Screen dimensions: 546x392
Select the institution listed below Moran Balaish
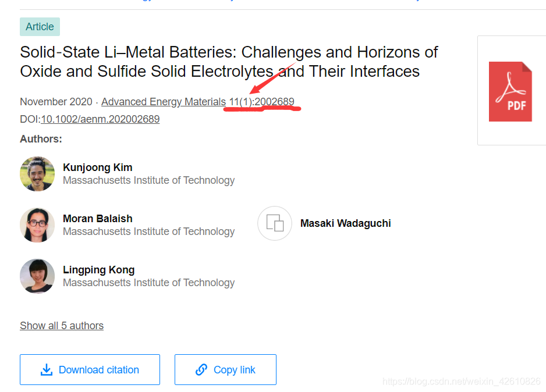pyautogui.click(x=148, y=231)
